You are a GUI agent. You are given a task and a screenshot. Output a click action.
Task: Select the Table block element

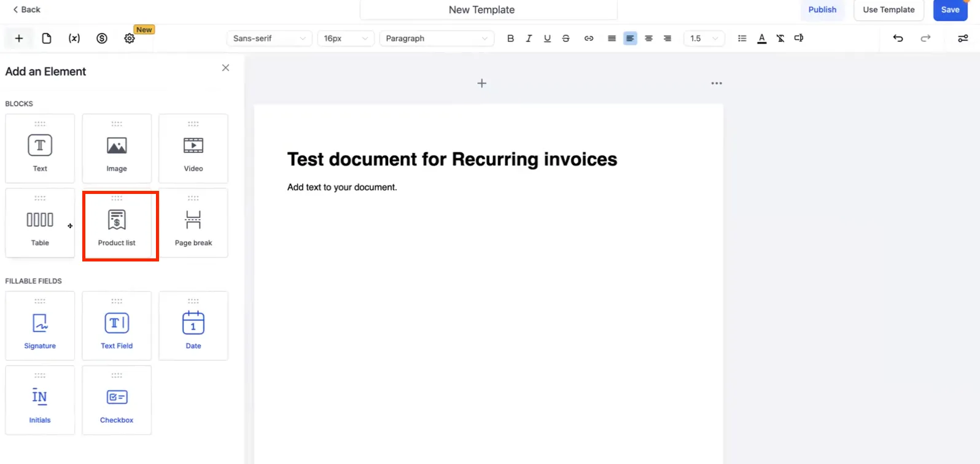pos(40,223)
